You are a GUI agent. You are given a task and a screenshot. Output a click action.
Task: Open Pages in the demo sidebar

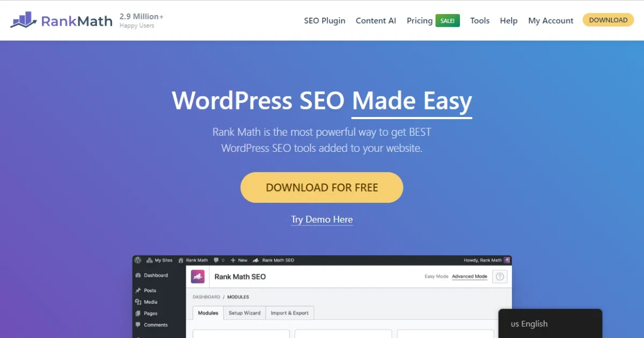click(x=147, y=313)
